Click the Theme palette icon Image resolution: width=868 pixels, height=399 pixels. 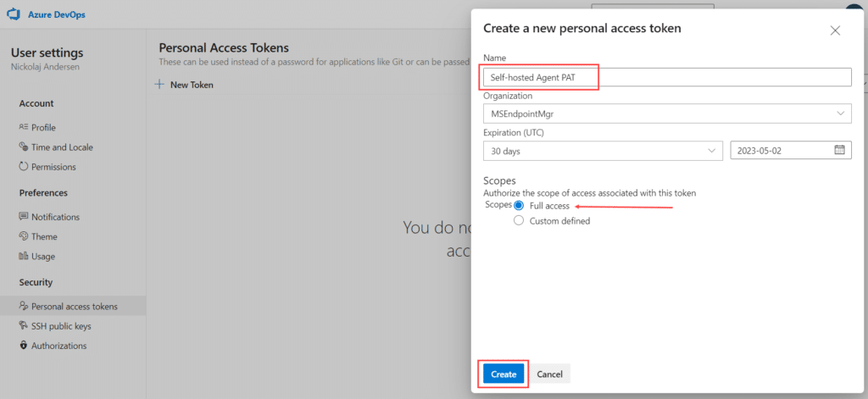[23, 236]
